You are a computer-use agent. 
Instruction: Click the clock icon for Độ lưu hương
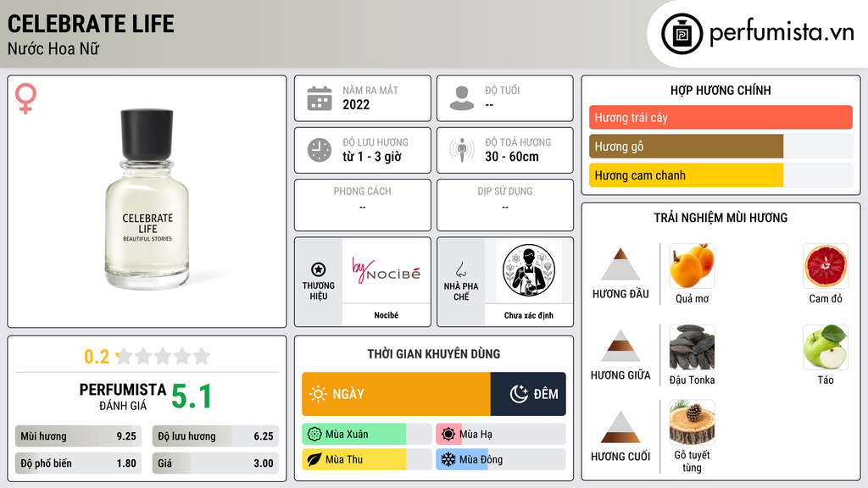pos(320,150)
